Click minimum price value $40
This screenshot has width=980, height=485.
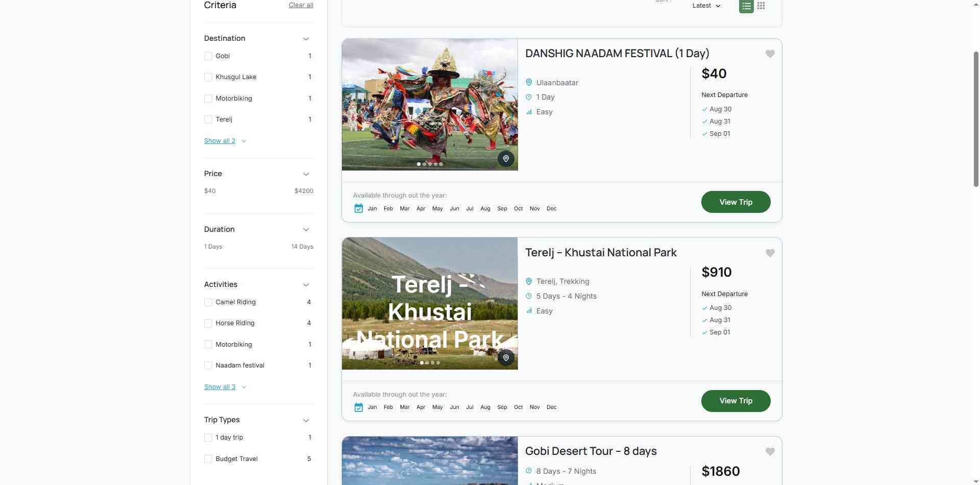pos(210,191)
